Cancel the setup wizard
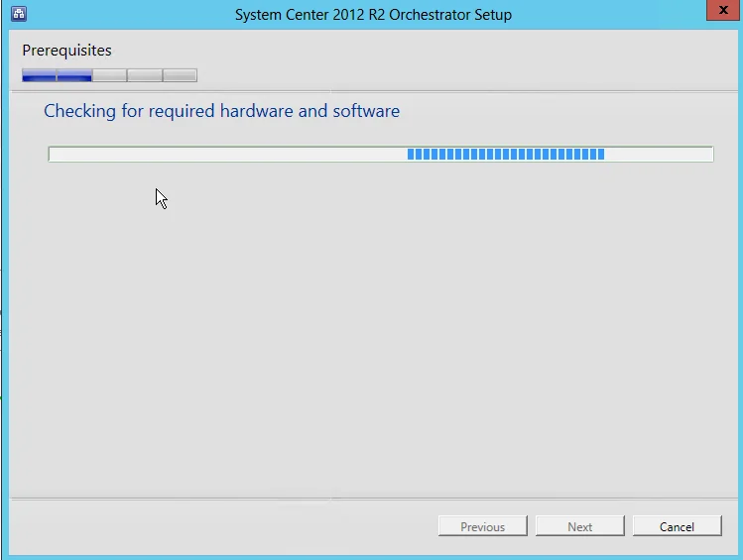This screenshot has width=743, height=560. pos(677,526)
